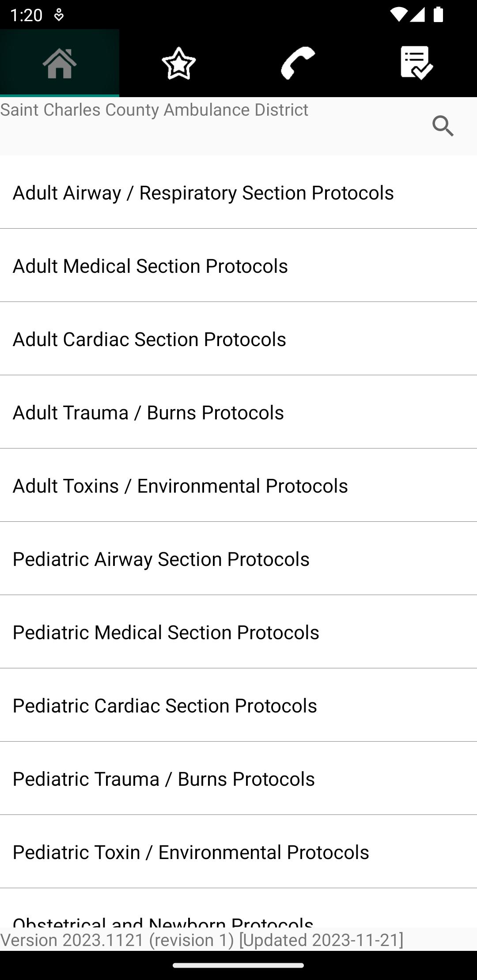Tap the battery status icon

[x=438, y=15]
